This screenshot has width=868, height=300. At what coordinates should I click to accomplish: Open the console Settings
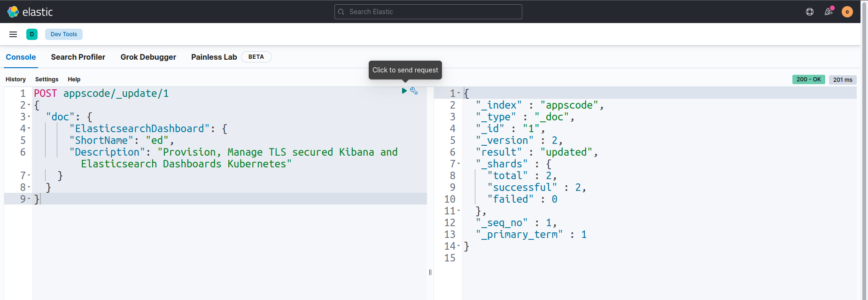coord(46,79)
